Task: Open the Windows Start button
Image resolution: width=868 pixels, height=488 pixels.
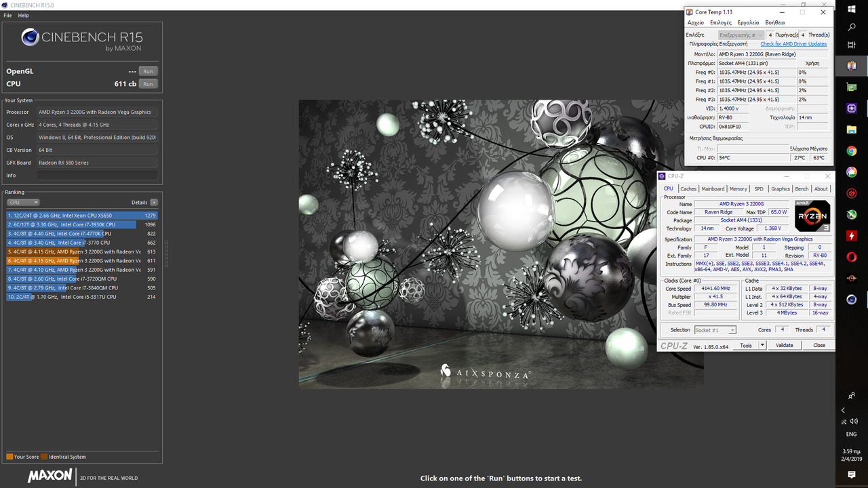Action: pos(852,9)
